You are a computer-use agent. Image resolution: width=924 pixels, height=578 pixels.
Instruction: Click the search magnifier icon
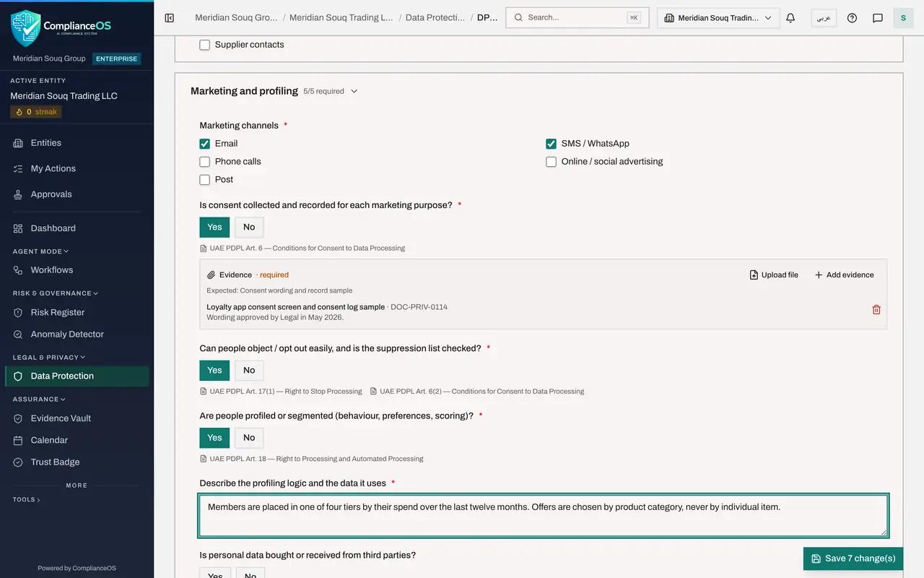[x=518, y=17]
